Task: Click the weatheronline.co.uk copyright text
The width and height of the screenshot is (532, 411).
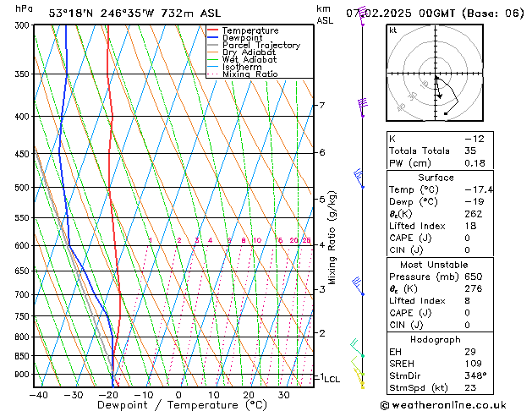Action: (443, 405)
